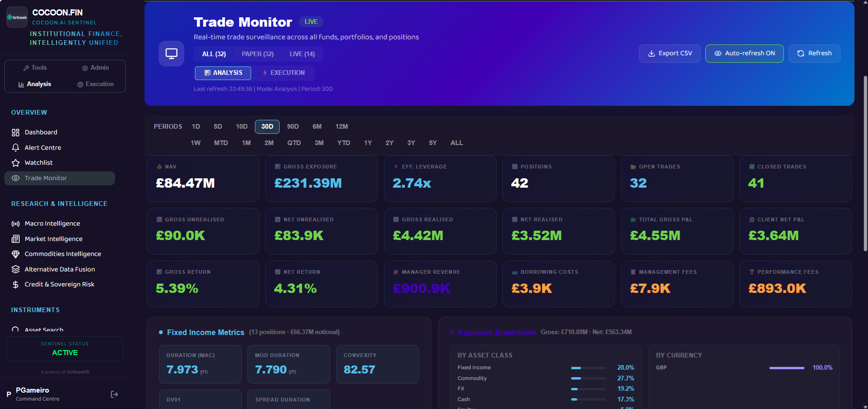Click the Net Return 4.31% value
This screenshot has width=868, height=409.
296,289
